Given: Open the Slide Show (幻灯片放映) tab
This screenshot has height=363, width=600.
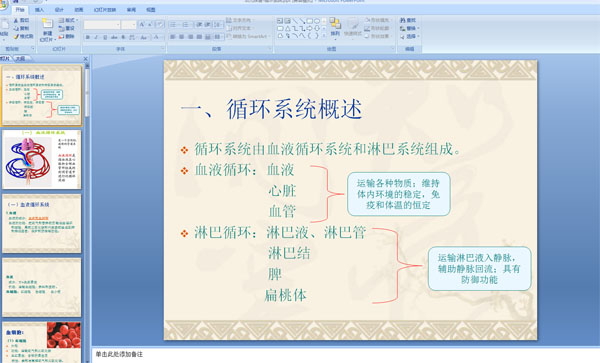Looking at the screenshot, I should coord(105,10).
